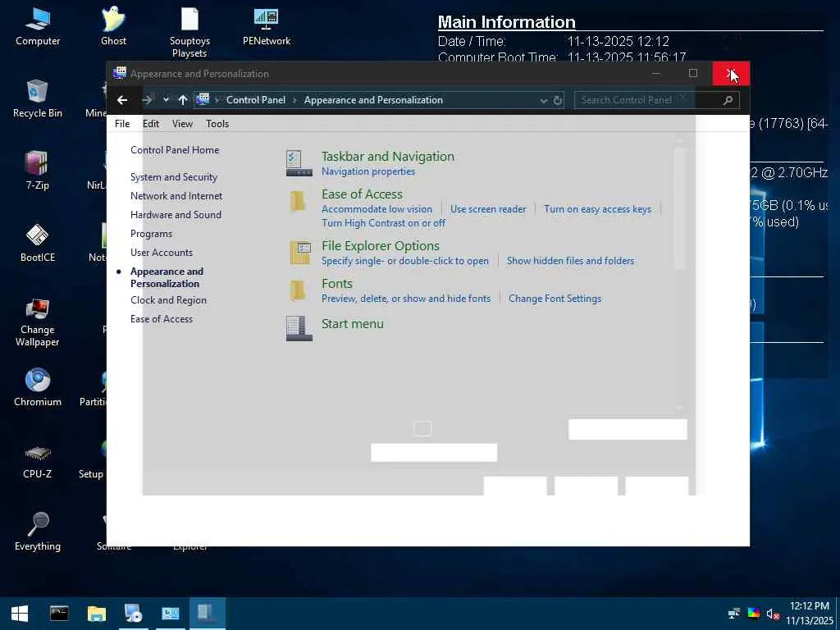Viewport: 840px width, 630px height.
Task: Click the network tray icon
Action: pos(734,614)
